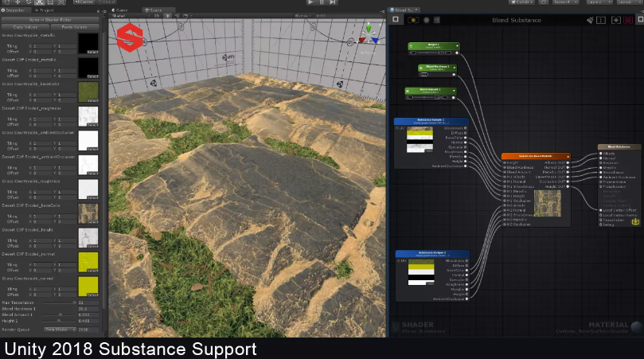Click the yellow download icon on output node
This screenshot has height=359, width=644.
click(635, 221)
